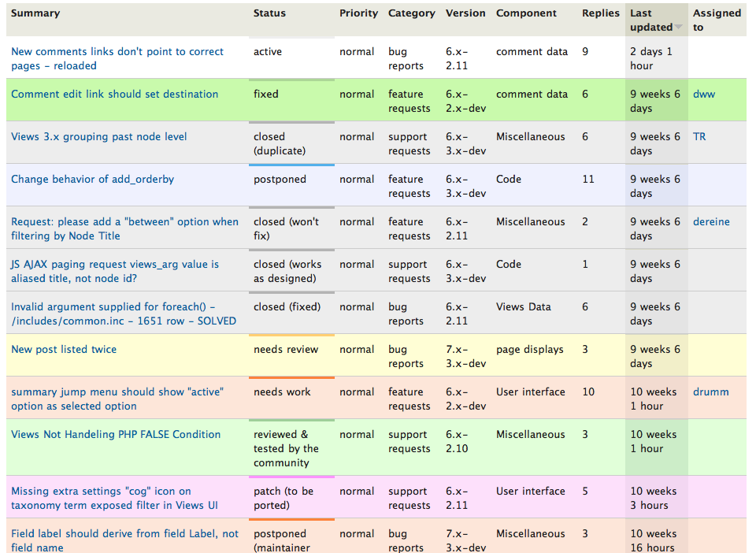Open 'Views Not Handeling PHP FALSE Condition' issue
The width and height of the screenshot is (756, 553).
click(116, 434)
